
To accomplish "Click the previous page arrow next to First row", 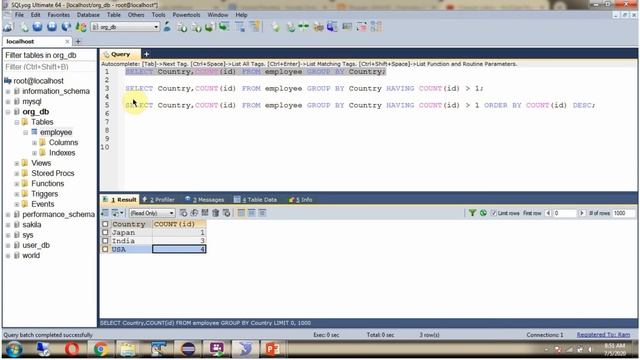I will (548, 213).
